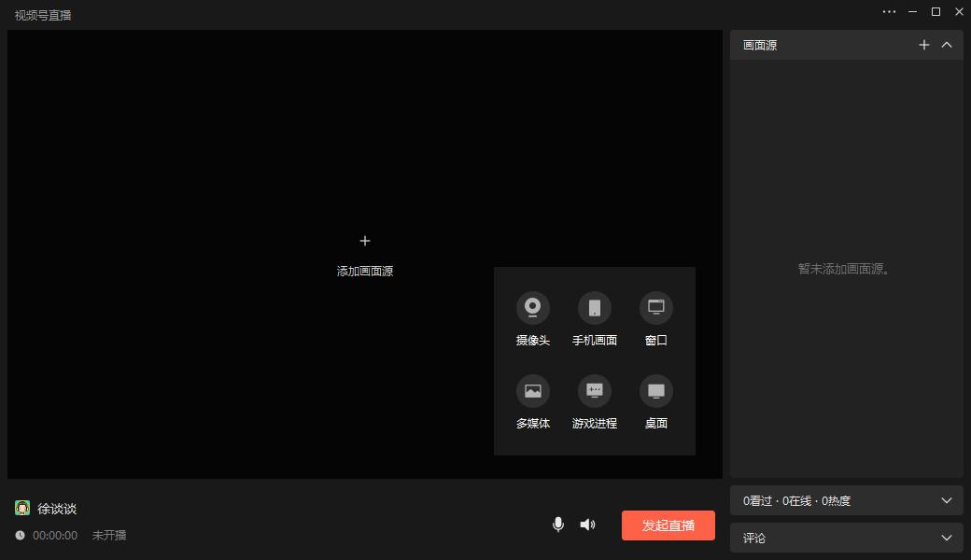Click the 视频号直播 title label
The height and width of the screenshot is (560, 971).
(41, 15)
